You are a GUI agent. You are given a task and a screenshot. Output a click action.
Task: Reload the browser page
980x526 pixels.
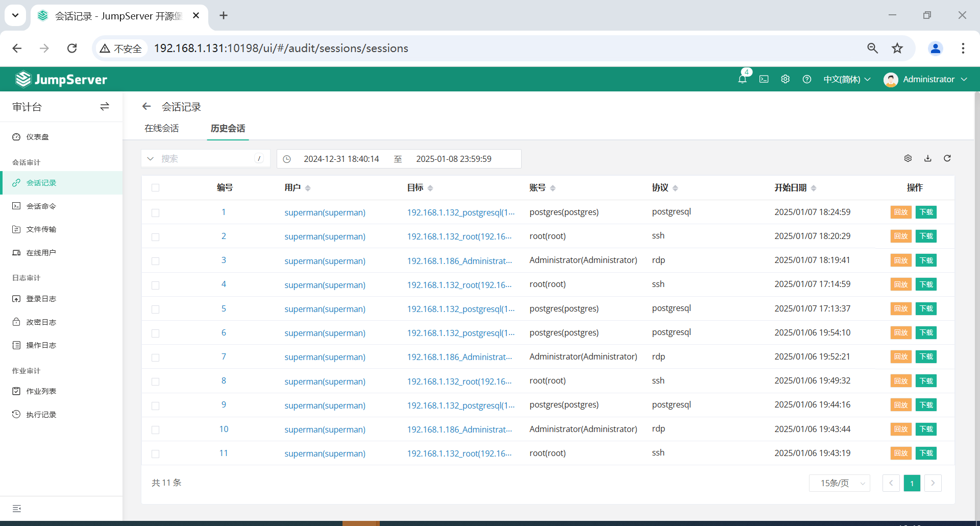(72, 48)
